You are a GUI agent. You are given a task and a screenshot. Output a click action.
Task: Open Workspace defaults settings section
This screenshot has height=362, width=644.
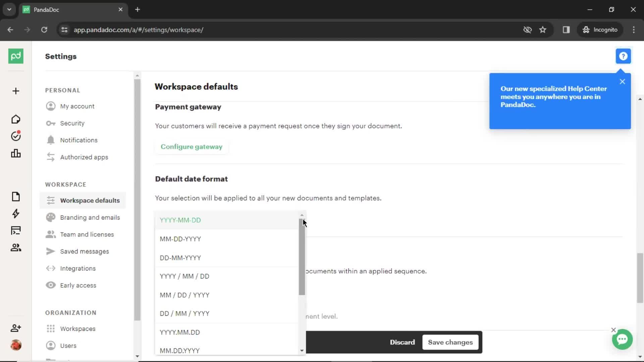(90, 200)
